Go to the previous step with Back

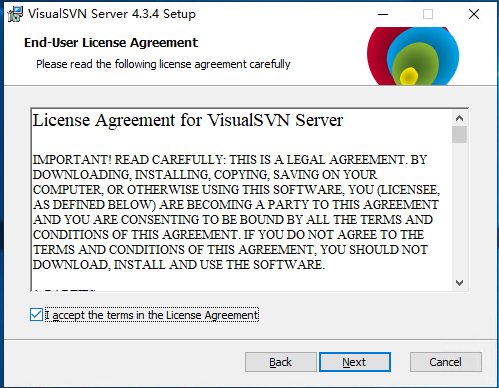tap(281, 362)
